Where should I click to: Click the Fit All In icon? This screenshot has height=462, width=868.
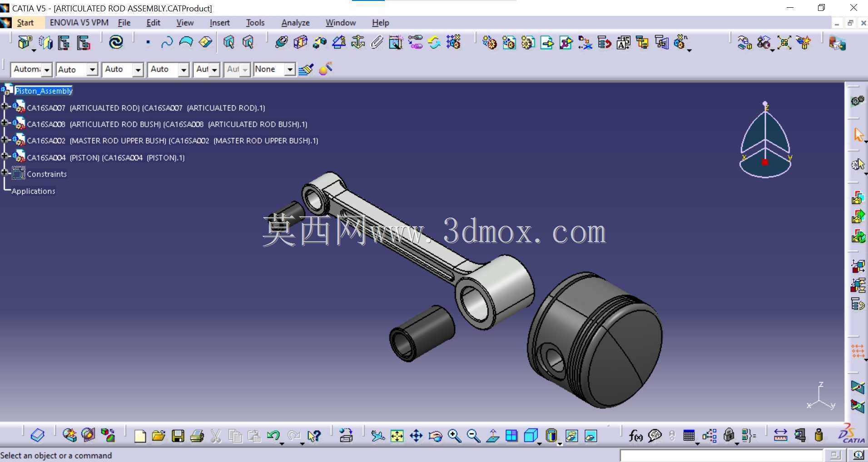(x=397, y=436)
